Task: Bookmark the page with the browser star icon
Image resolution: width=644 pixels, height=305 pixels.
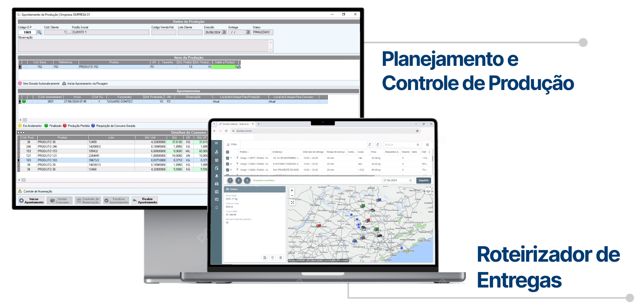Action: pos(417,130)
